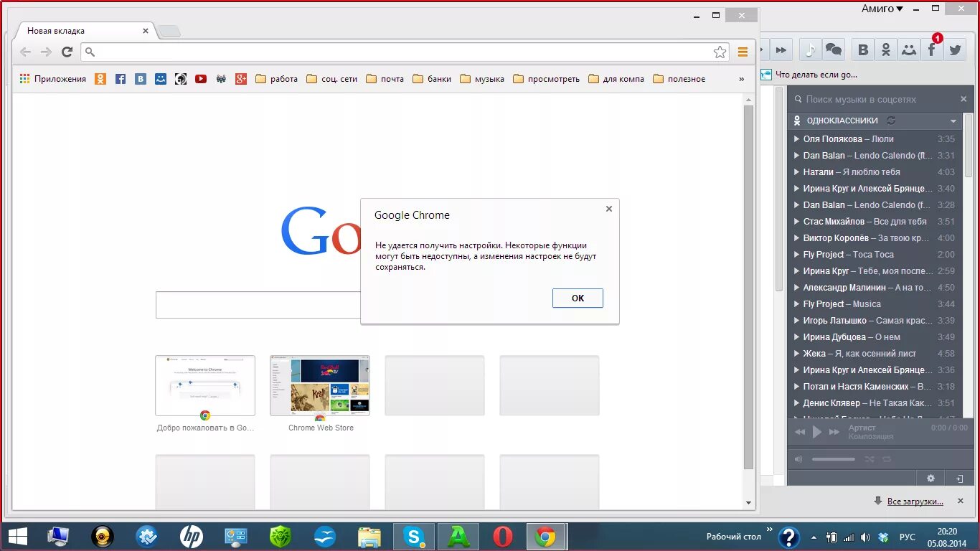Viewport: 980px width, 551px height.
Task: Click the Chrome reload button
Action: 67,52
